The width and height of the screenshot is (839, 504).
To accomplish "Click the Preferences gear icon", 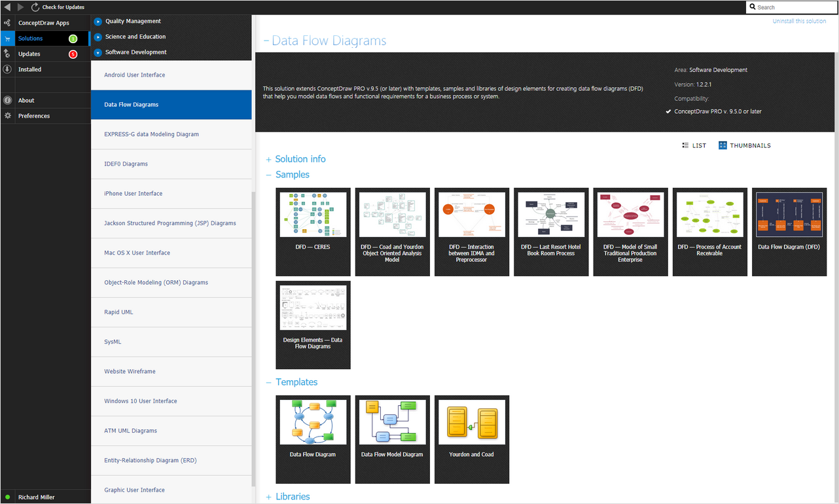I will pos(7,116).
